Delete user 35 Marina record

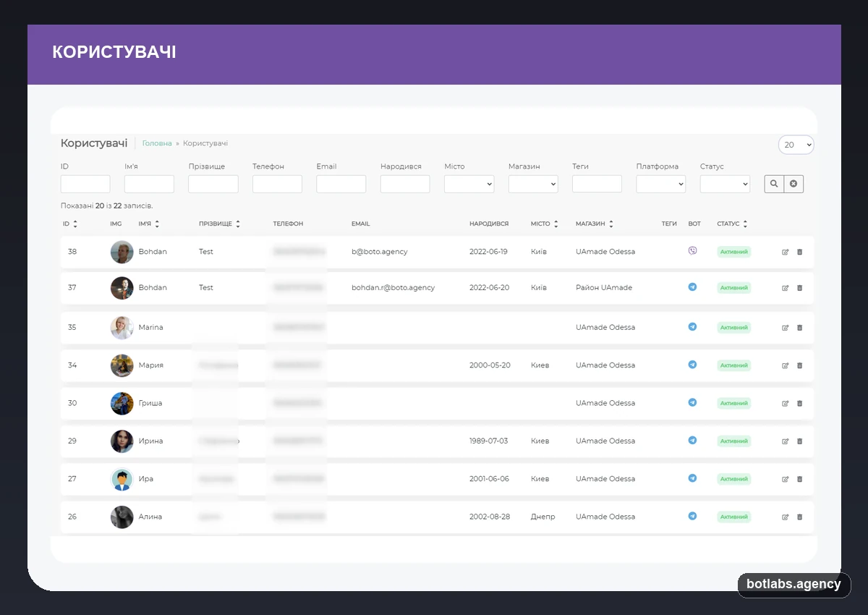click(799, 328)
